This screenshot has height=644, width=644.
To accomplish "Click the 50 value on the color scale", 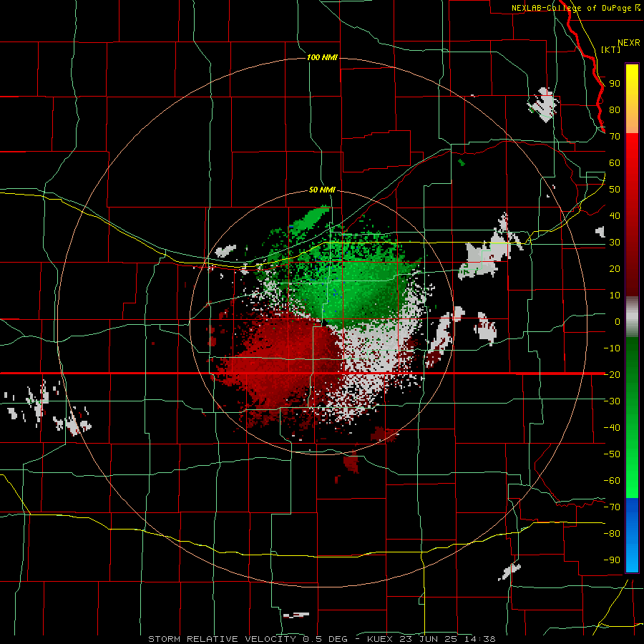I will pyautogui.click(x=615, y=190).
